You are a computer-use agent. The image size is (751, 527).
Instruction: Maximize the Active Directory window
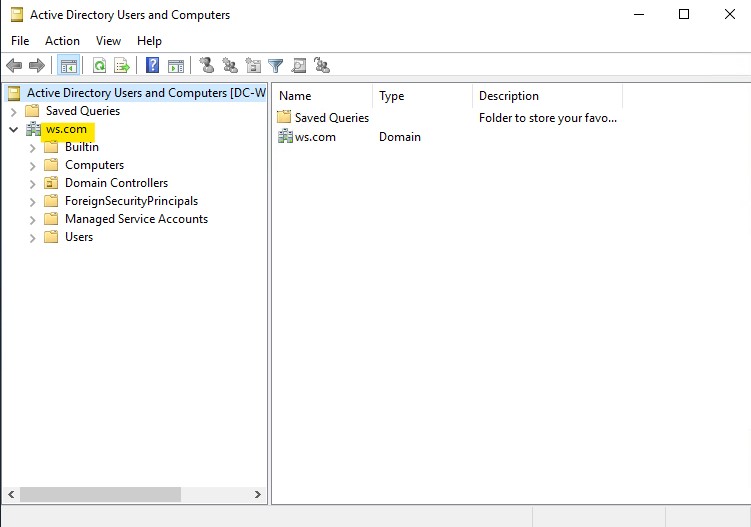(x=684, y=14)
